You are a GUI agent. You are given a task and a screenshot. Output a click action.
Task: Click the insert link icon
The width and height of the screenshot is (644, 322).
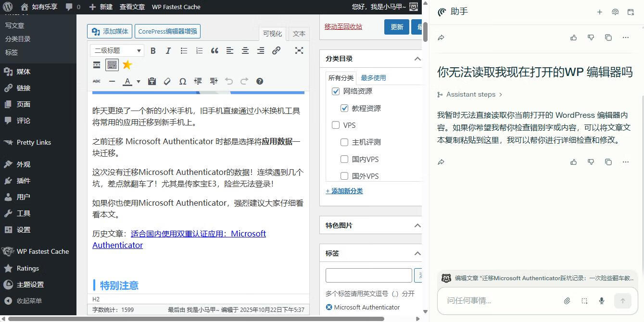[x=276, y=50]
